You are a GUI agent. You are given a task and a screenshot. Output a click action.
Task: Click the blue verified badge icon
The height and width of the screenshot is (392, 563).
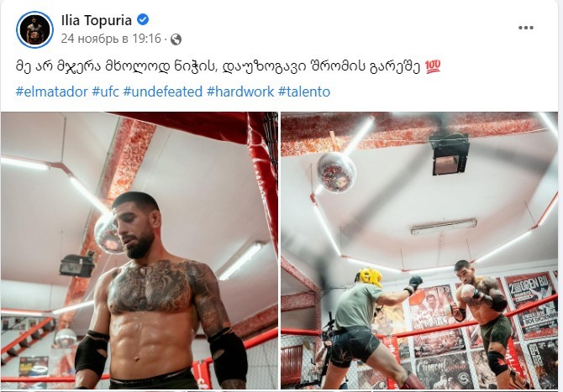[143, 19]
